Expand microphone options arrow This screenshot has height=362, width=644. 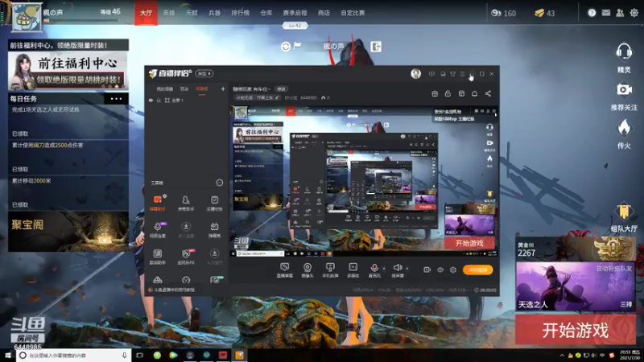point(384,269)
